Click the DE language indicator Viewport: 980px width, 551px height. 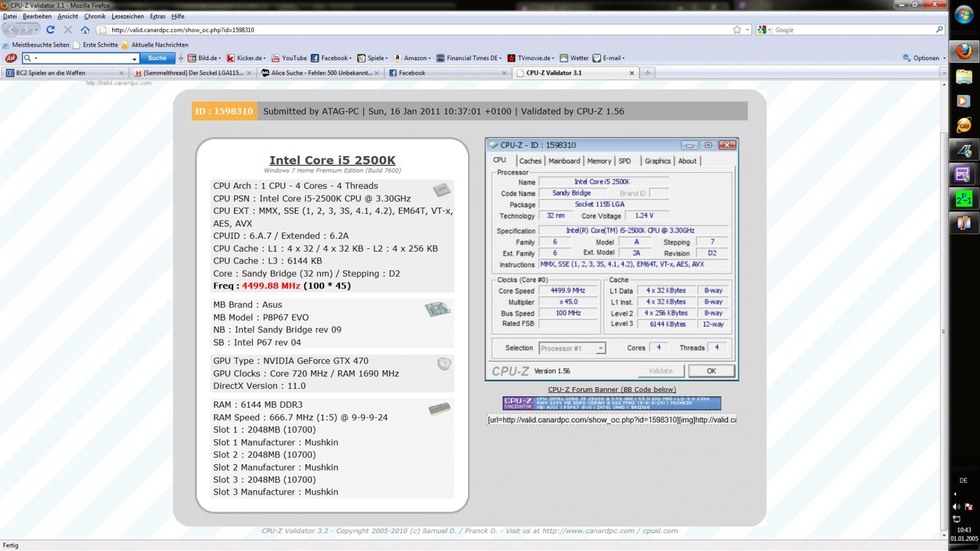click(963, 480)
